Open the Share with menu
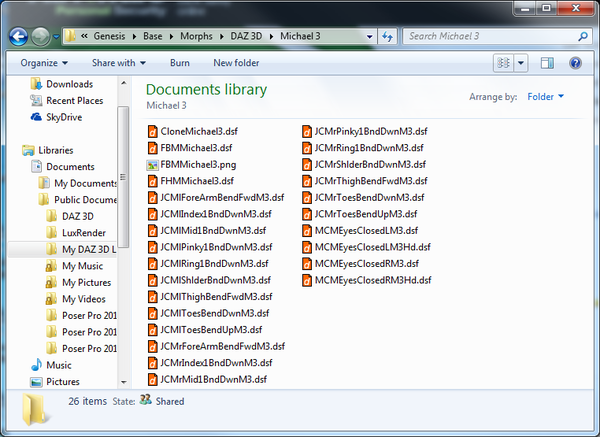This screenshot has width=600, height=437. (119, 63)
